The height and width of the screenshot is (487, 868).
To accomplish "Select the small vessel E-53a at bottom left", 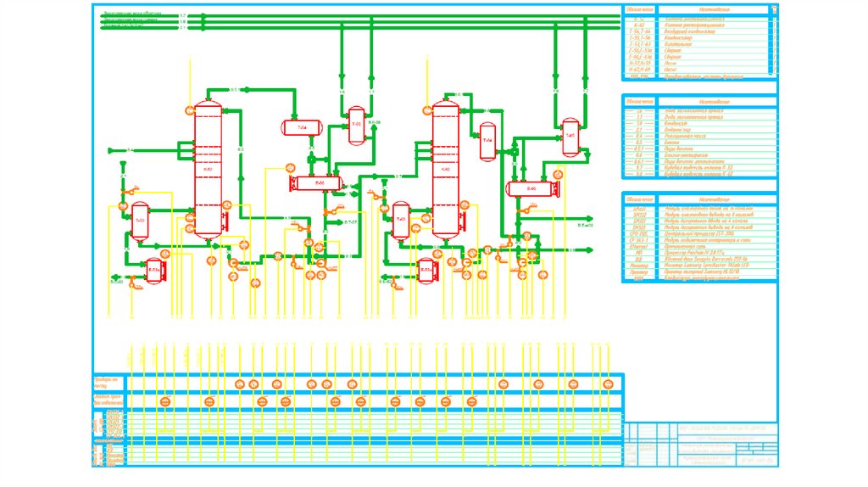I will coord(154,271).
